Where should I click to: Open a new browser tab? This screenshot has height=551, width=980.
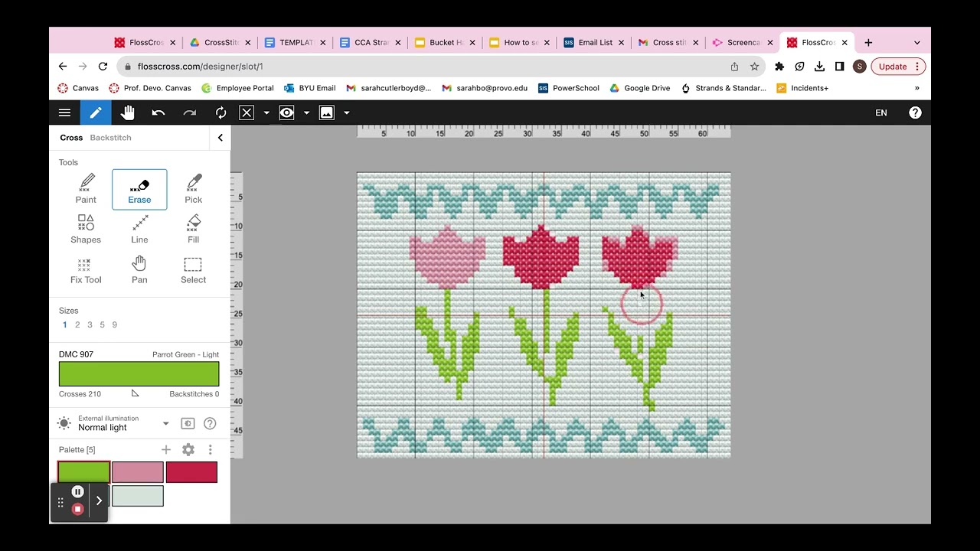tap(868, 43)
